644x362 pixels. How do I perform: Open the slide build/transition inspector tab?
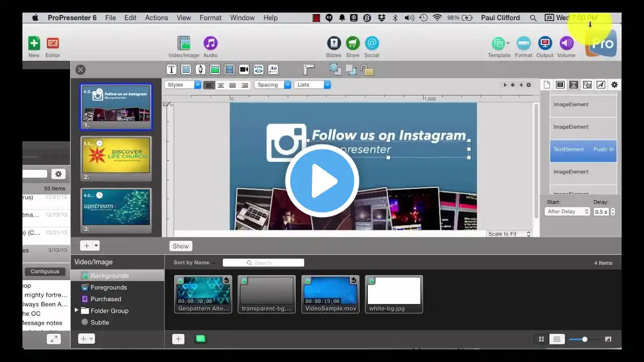(x=574, y=84)
